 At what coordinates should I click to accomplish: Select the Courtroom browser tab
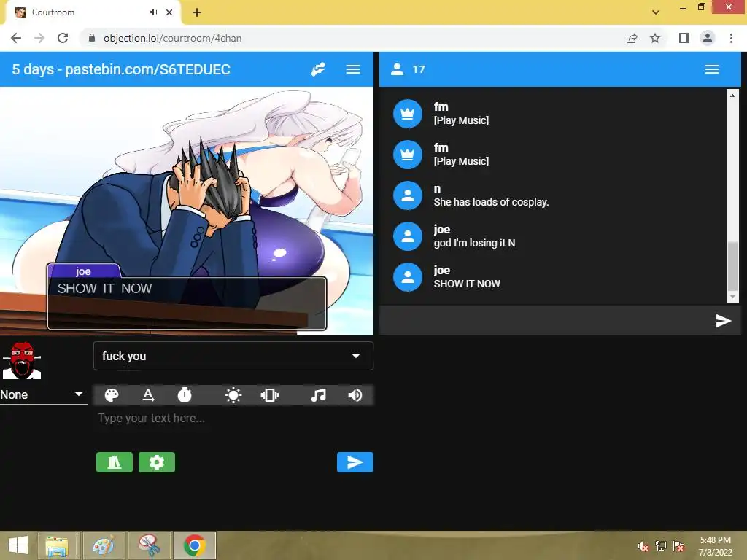click(x=93, y=12)
